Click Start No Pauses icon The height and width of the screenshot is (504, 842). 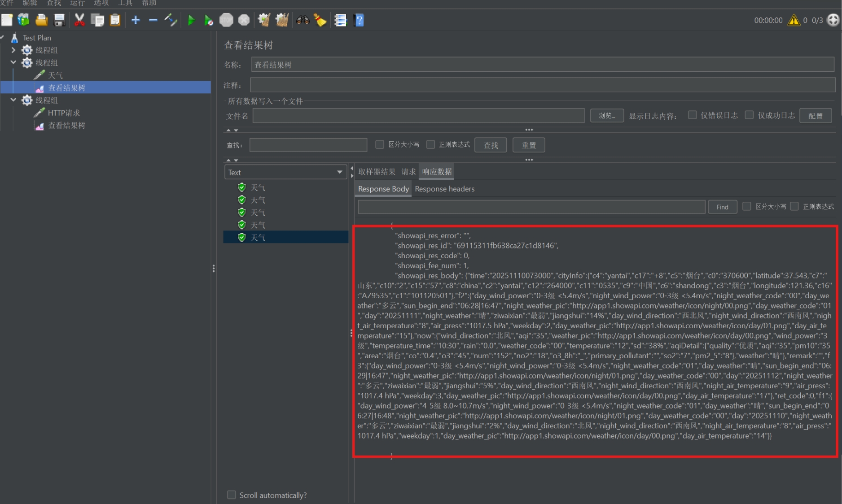click(209, 20)
